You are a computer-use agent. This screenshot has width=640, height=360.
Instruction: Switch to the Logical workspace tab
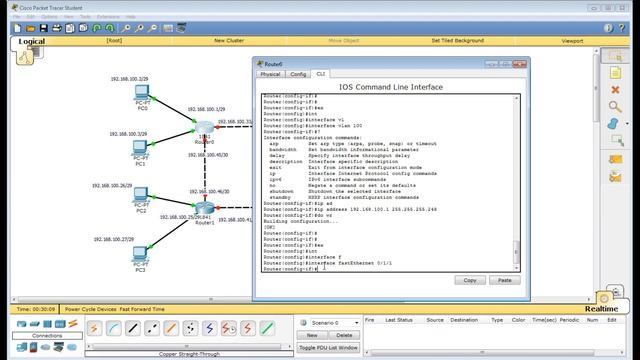point(32,41)
